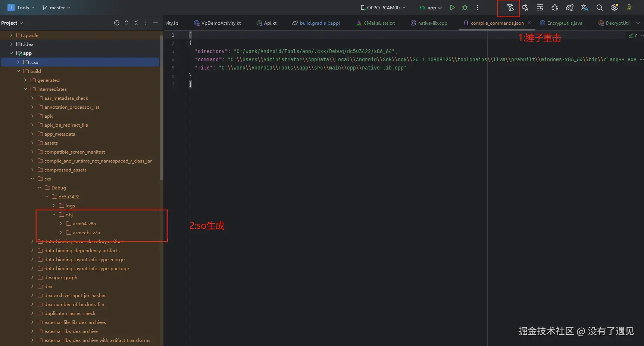Select the compressed_assets folder
Image resolution: width=644 pixels, height=346 pixels.
click(65, 170)
